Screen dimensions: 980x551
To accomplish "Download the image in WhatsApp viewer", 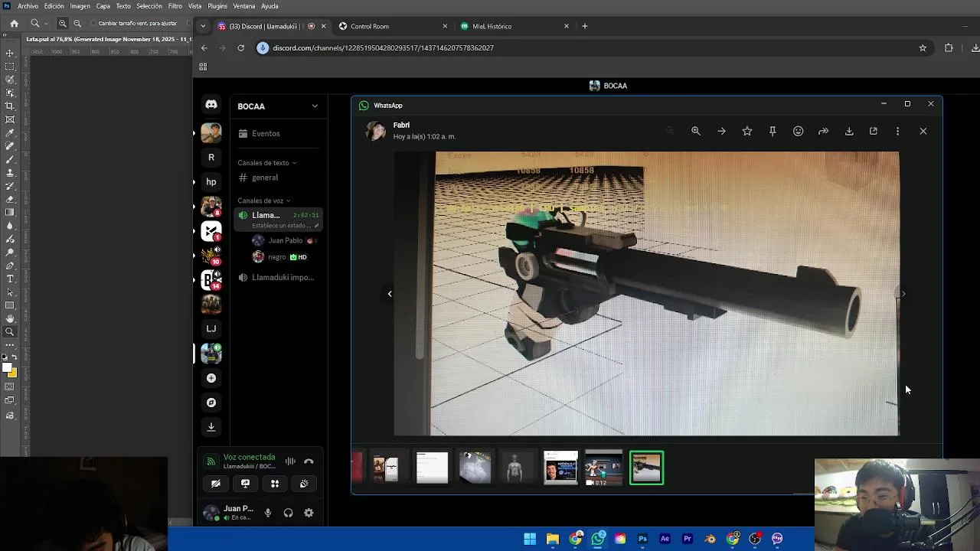I will [849, 131].
